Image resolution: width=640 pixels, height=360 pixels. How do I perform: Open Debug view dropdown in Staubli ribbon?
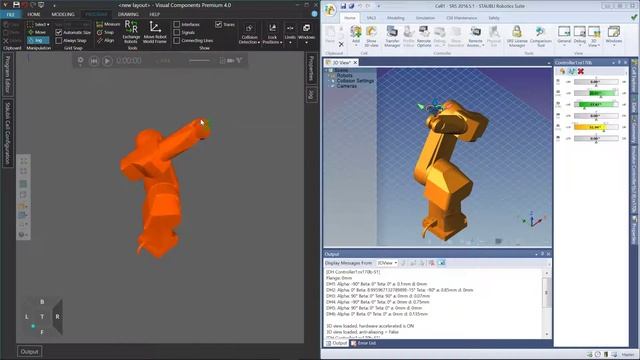coord(580,36)
